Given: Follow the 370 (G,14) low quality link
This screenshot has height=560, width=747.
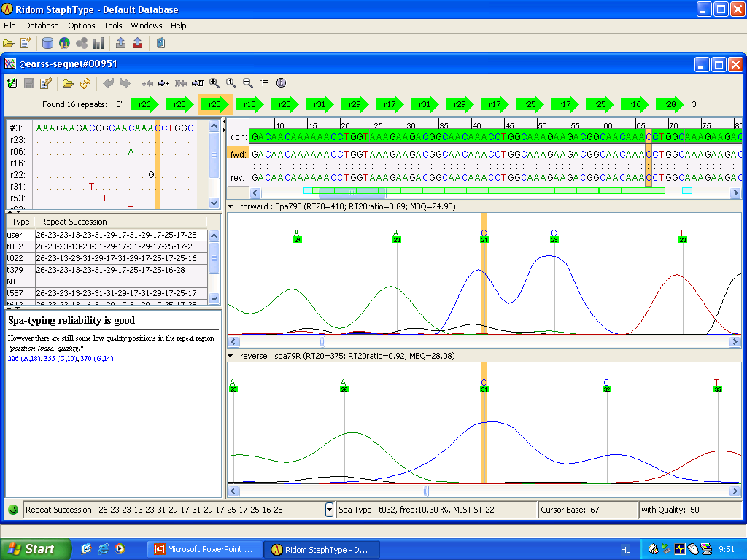Looking at the screenshot, I should pyautogui.click(x=97, y=359).
